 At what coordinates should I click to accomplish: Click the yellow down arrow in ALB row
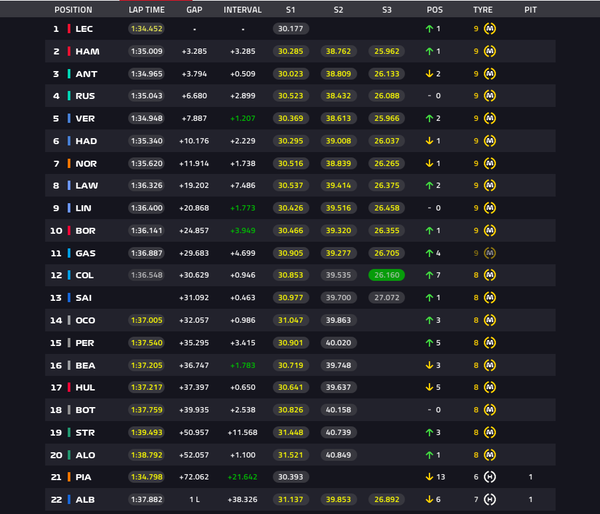pyautogui.click(x=429, y=499)
